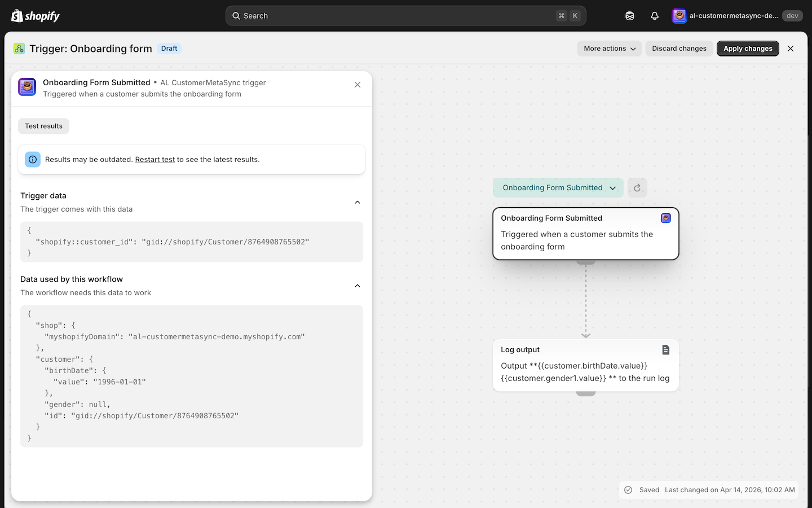Open the More actions dropdown
The image size is (812, 508).
(x=610, y=49)
